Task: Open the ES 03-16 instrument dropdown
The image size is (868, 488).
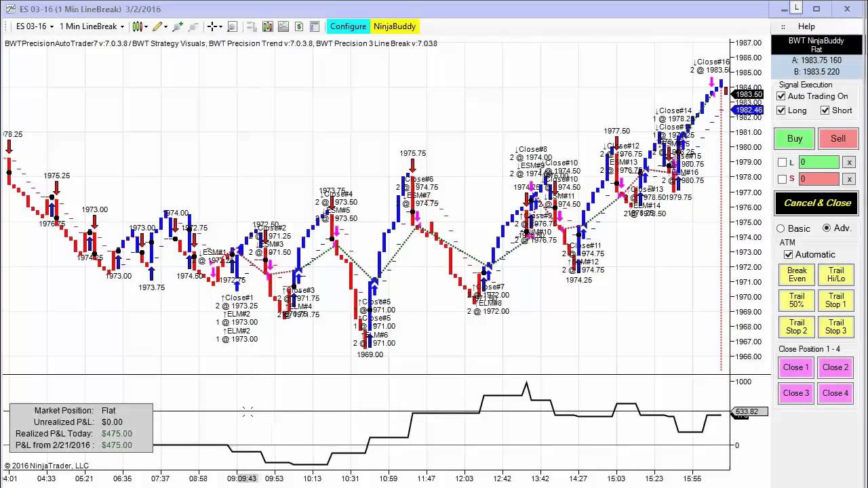Action: click(x=35, y=26)
